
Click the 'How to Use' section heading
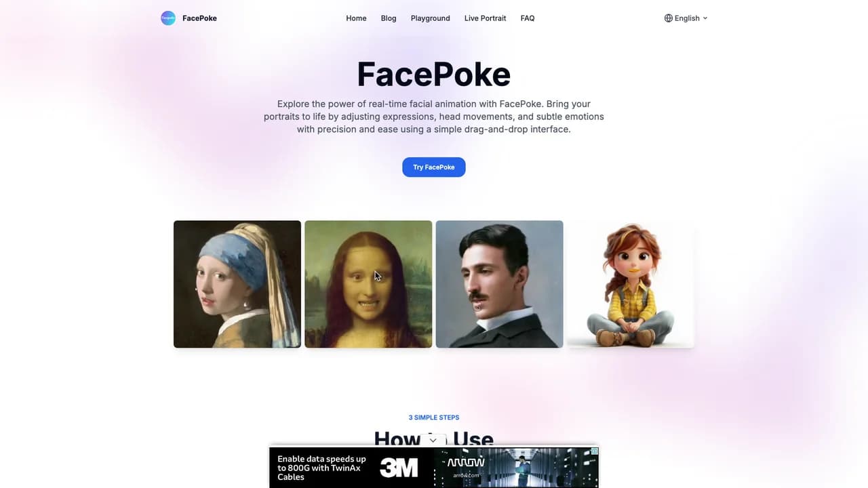(x=434, y=439)
